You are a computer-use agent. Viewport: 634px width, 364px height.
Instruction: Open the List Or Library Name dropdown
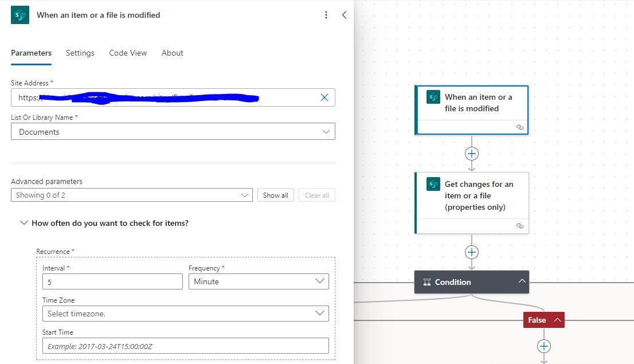327,131
